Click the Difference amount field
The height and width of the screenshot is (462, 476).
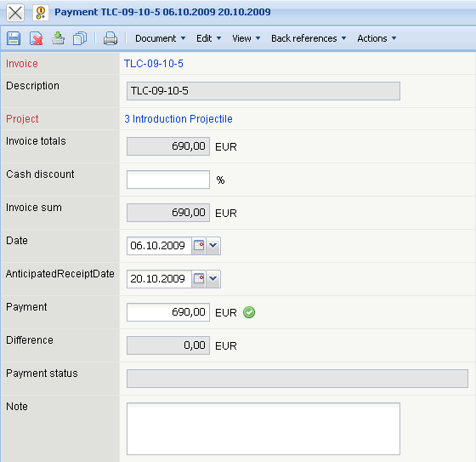[x=168, y=345]
